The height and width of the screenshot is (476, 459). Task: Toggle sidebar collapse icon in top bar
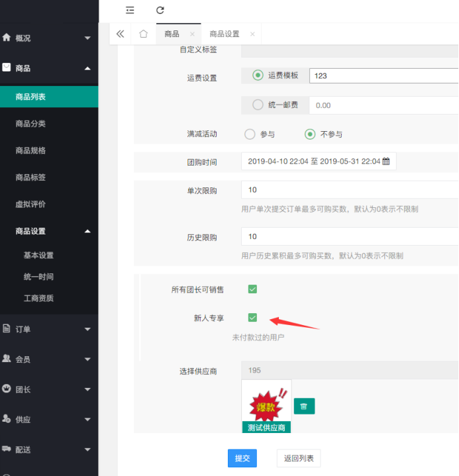(x=130, y=10)
